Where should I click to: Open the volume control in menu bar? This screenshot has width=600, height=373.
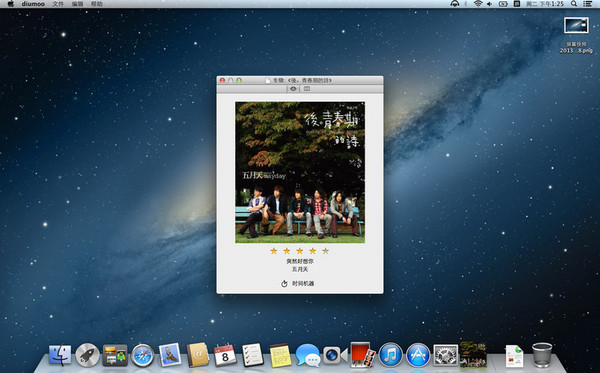489,4
